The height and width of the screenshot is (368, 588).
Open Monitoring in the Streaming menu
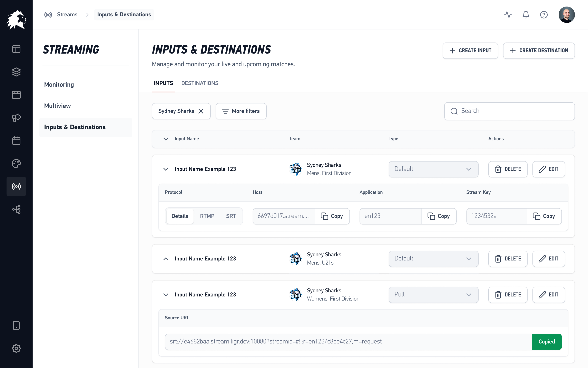pyautogui.click(x=59, y=85)
